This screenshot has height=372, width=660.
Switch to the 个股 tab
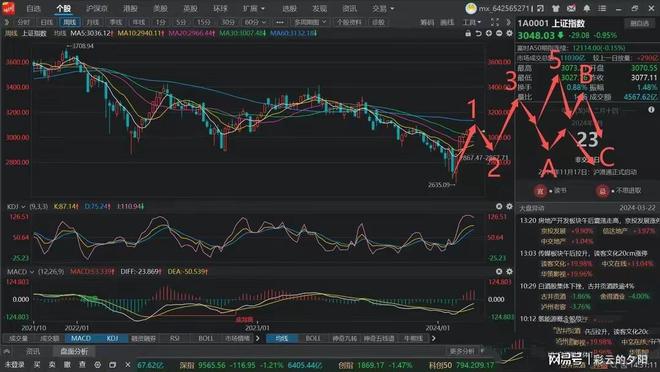point(64,8)
